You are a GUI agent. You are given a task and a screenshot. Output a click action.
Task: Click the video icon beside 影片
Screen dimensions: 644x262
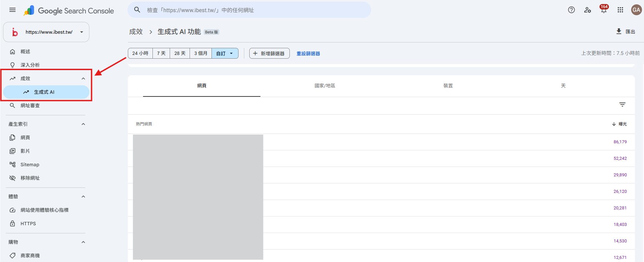click(x=12, y=151)
